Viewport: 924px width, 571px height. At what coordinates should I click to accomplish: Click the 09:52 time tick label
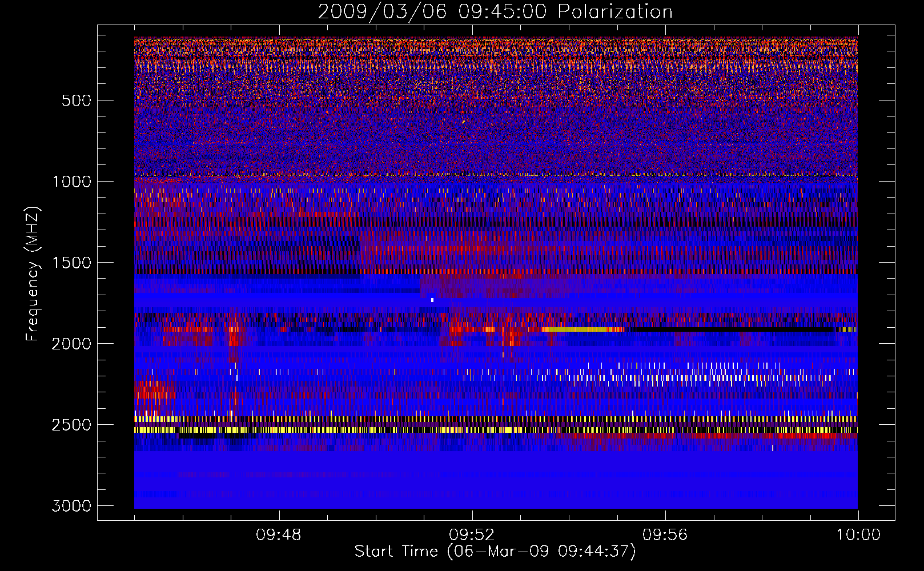(x=472, y=535)
